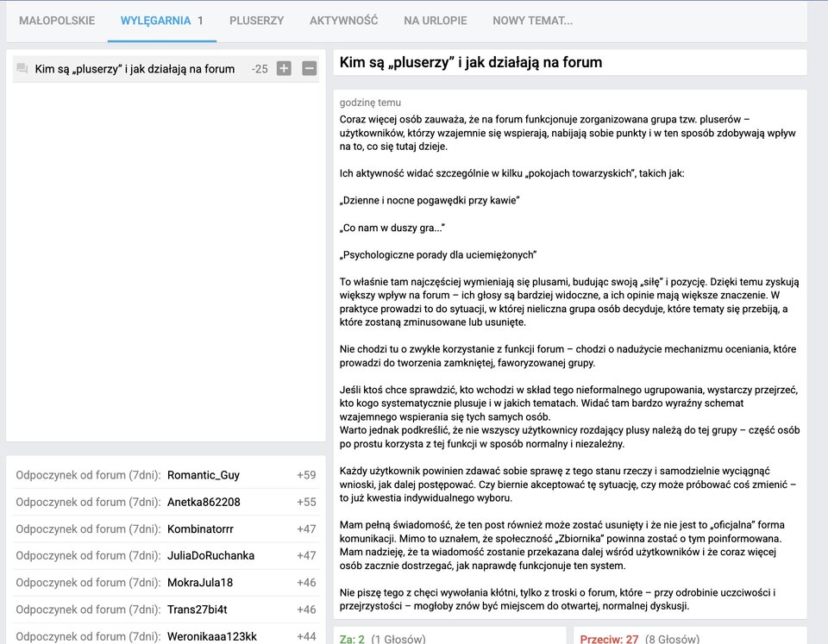Select the Na urlopie tab
The image size is (828, 644).
coord(435,21)
